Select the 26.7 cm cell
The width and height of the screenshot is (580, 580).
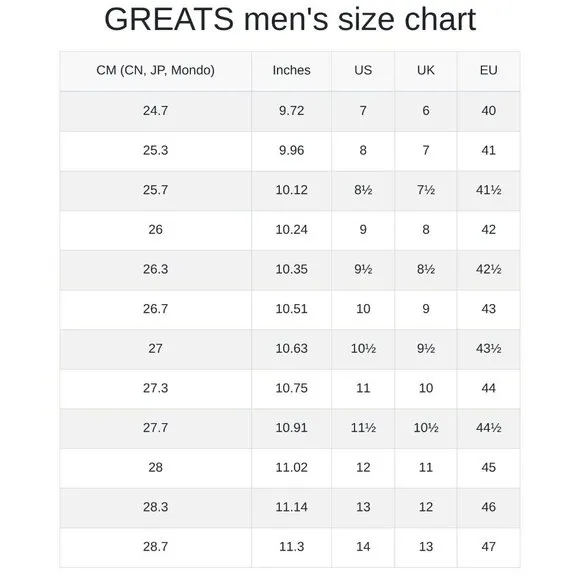[x=155, y=309]
